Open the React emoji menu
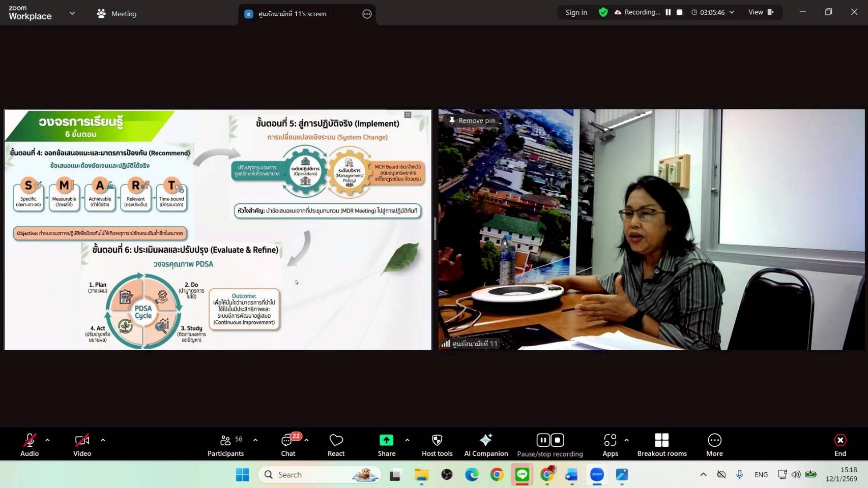Screen dimensions: 868x488 tap(336, 445)
